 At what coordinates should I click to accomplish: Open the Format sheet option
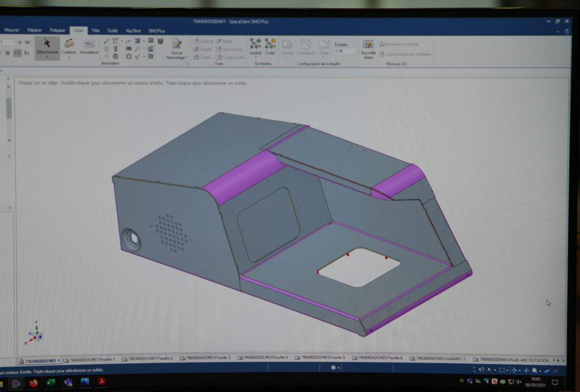(x=287, y=48)
